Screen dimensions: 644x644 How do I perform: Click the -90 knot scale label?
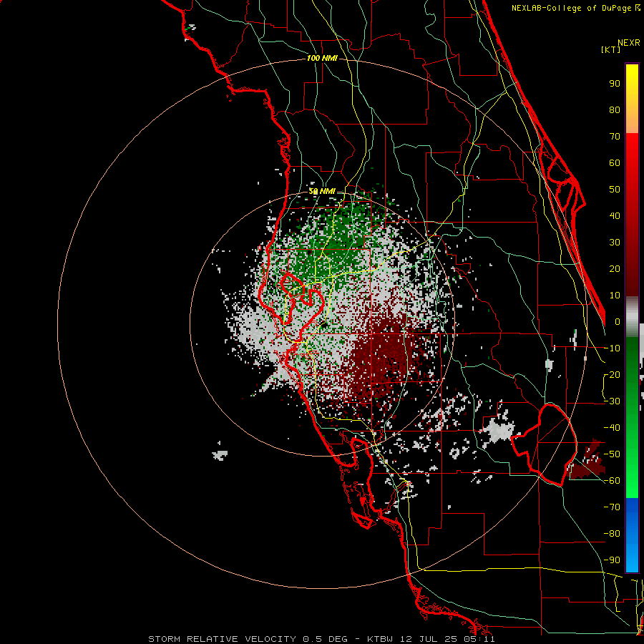pyautogui.click(x=612, y=560)
